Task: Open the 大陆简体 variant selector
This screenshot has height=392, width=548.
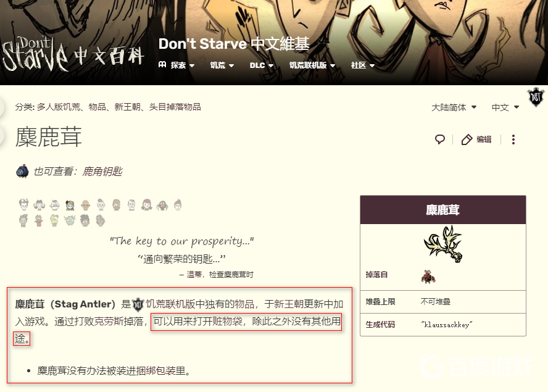Action: click(454, 107)
